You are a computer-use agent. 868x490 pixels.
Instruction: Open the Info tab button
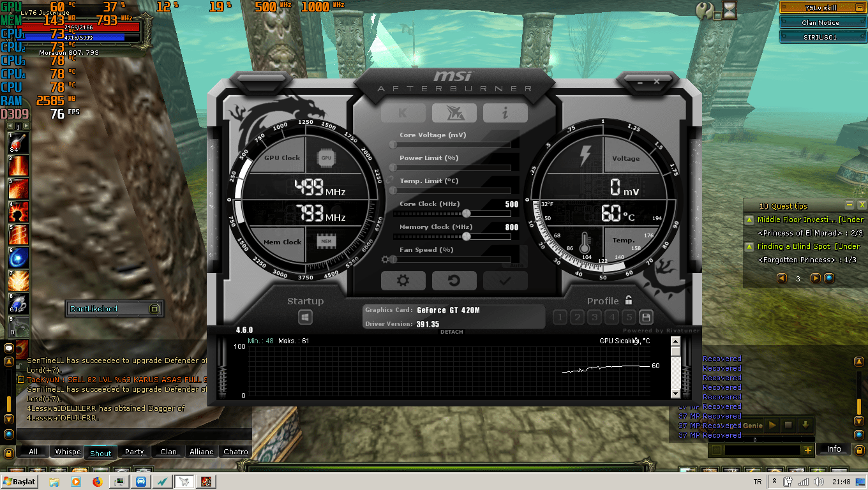tap(834, 449)
